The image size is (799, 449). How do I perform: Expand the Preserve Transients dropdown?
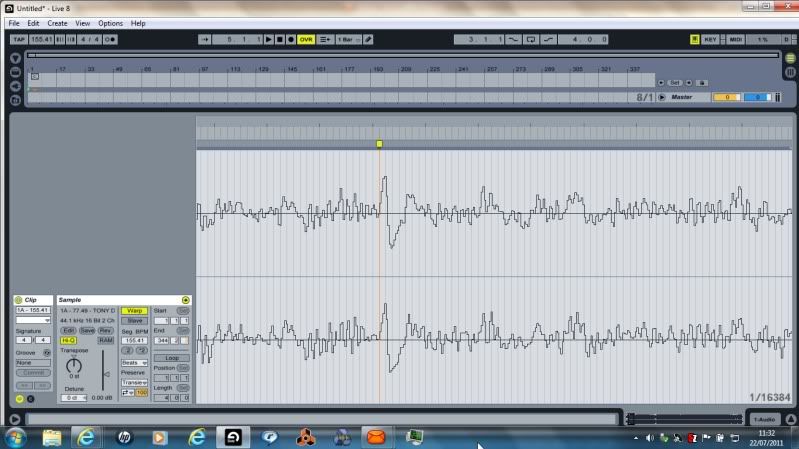(134, 382)
